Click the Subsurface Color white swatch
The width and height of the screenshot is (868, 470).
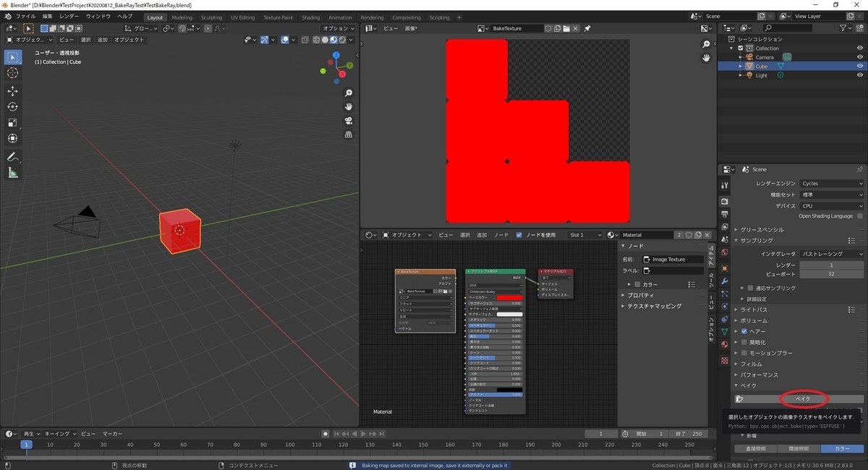tap(509, 315)
